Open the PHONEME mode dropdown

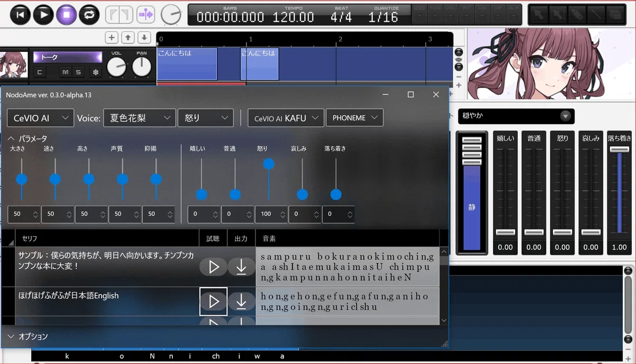point(355,118)
